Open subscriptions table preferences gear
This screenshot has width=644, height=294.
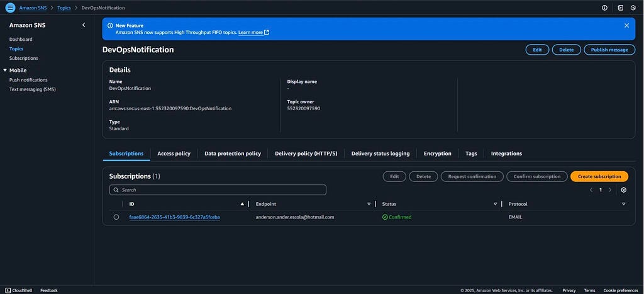623,190
